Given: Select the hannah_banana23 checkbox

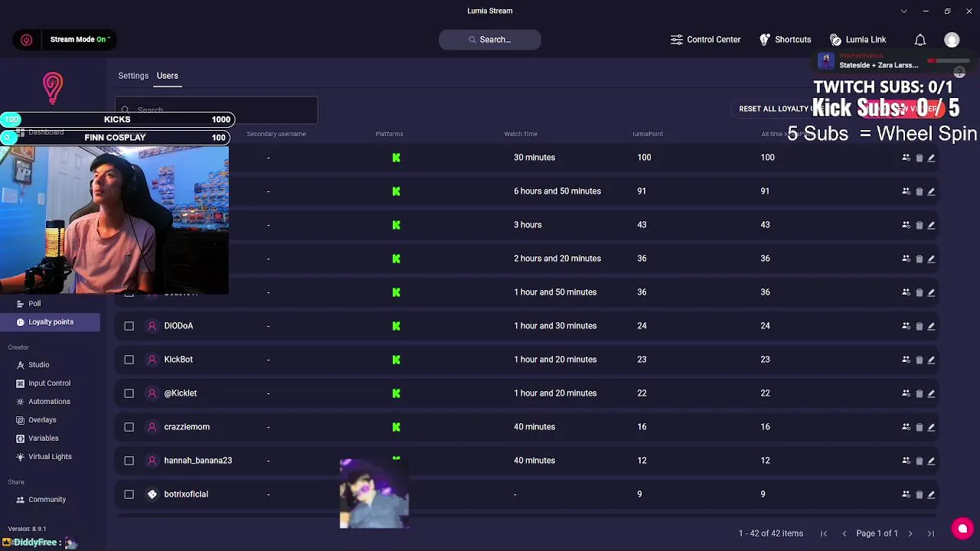Looking at the screenshot, I should pyautogui.click(x=129, y=461).
